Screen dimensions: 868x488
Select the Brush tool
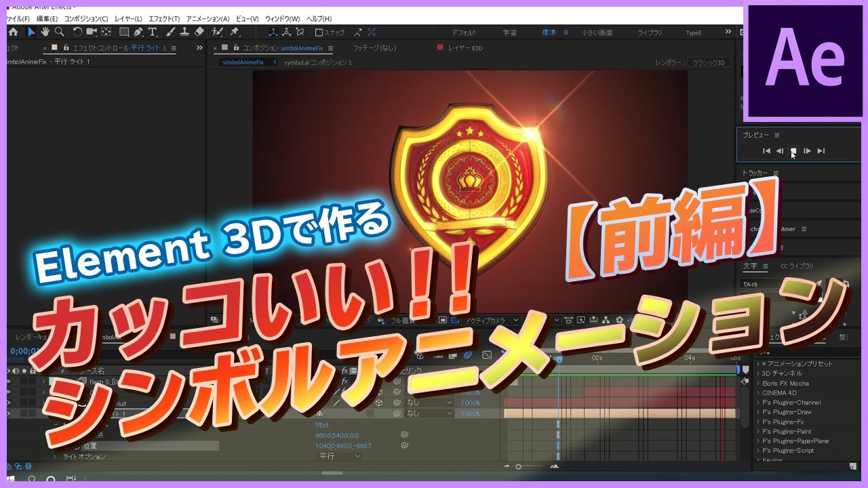171,32
